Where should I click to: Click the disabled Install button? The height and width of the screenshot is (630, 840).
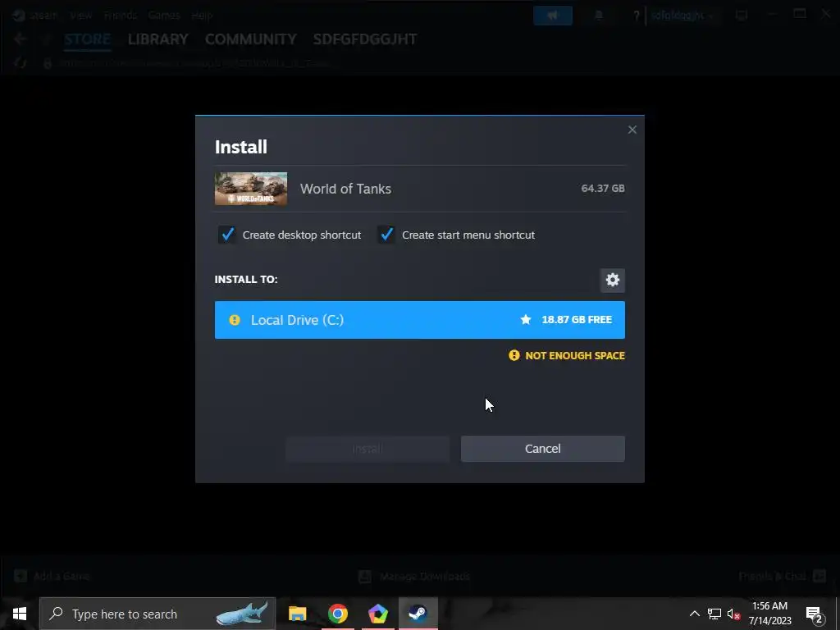coord(367,449)
